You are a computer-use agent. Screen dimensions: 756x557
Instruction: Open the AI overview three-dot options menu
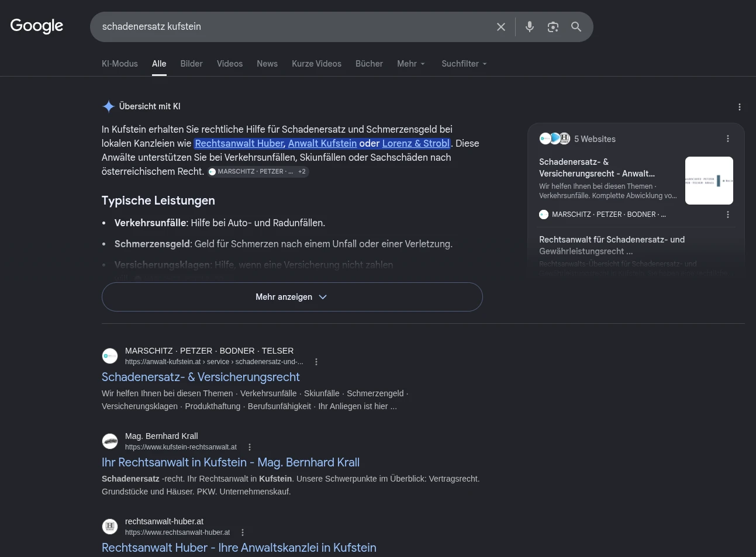[740, 107]
